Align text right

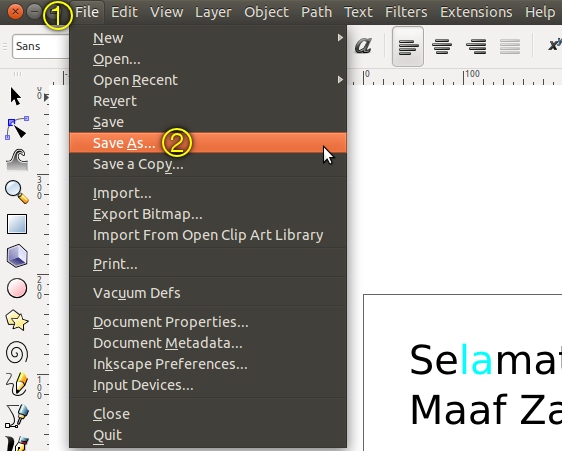[476, 46]
